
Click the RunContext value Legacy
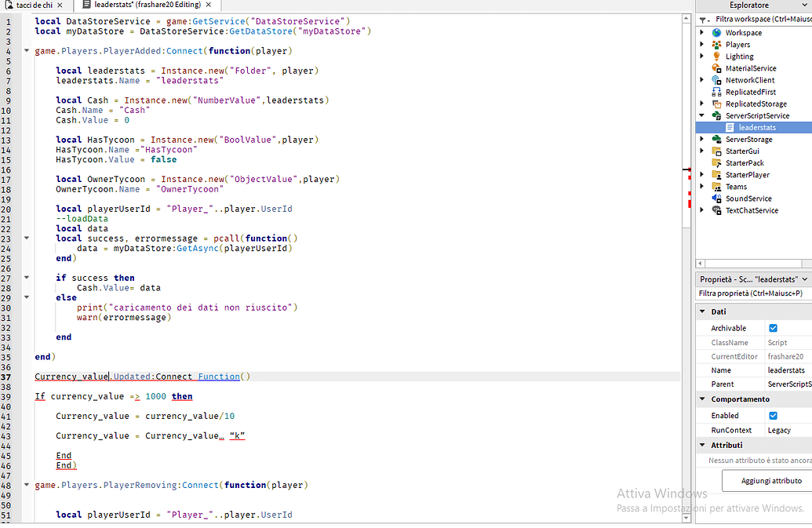coord(779,430)
